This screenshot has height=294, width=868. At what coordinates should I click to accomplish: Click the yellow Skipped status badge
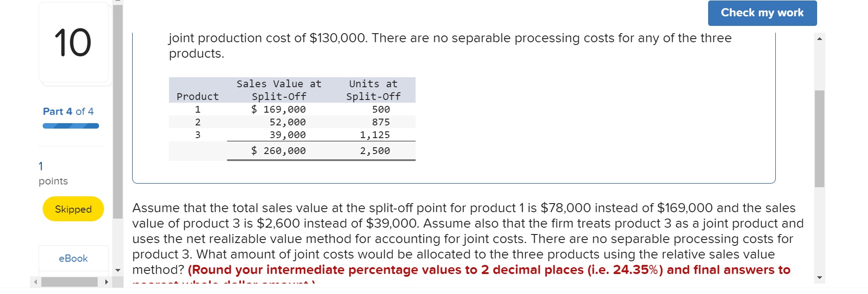tap(73, 209)
